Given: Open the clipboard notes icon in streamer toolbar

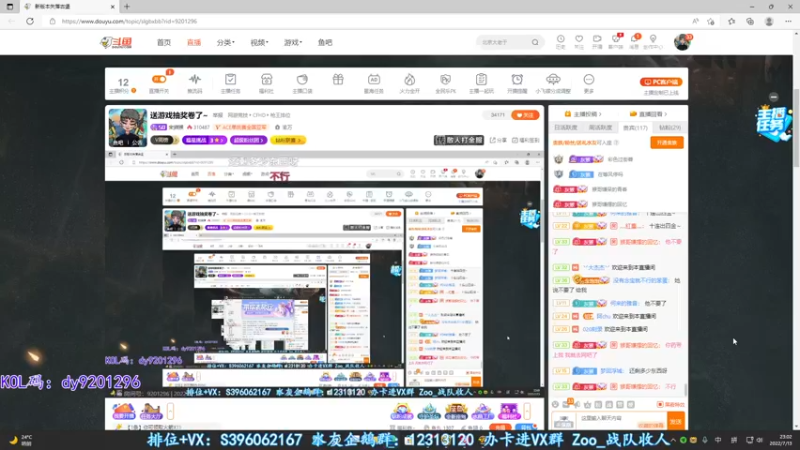Looking at the screenshot, I should (x=481, y=83).
